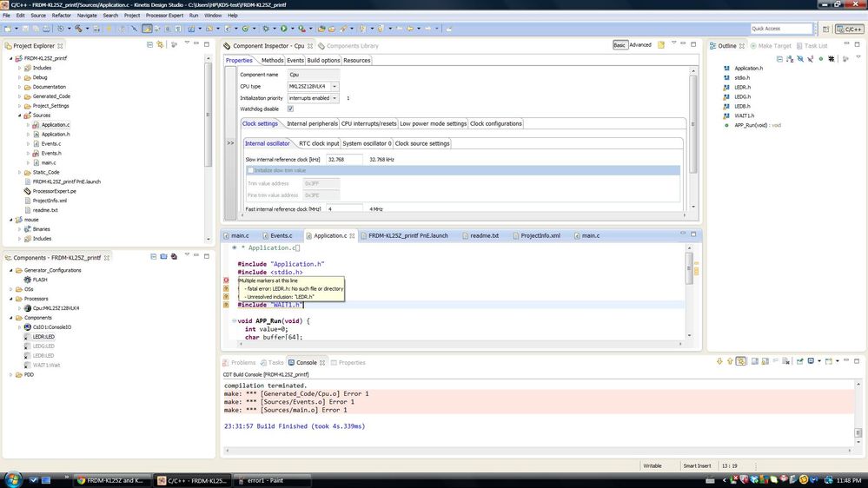The image size is (868, 488).
Task: Click Collapse All icon in Outline view
Action: pos(779,59)
